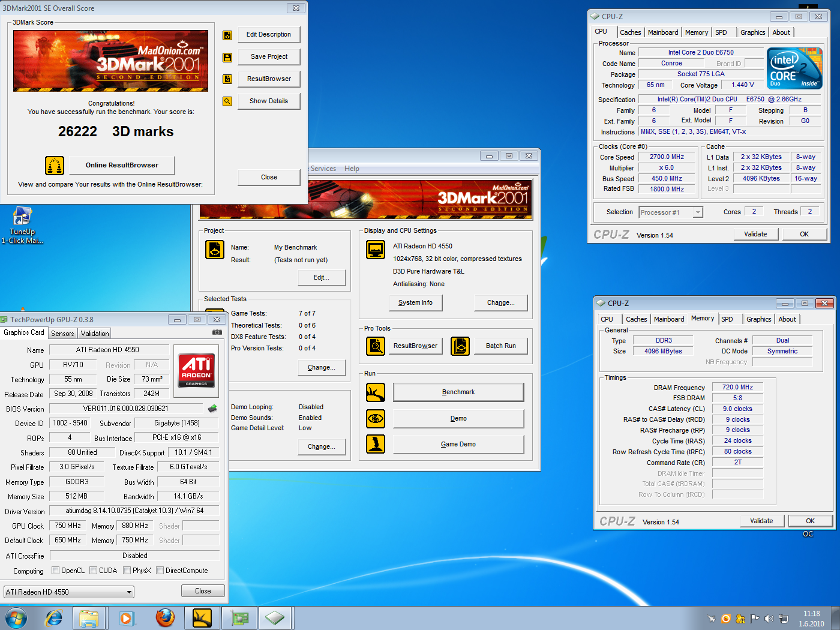Image resolution: width=840 pixels, height=630 pixels.
Task: Open the Windows Start menu
Action: pos(16,617)
